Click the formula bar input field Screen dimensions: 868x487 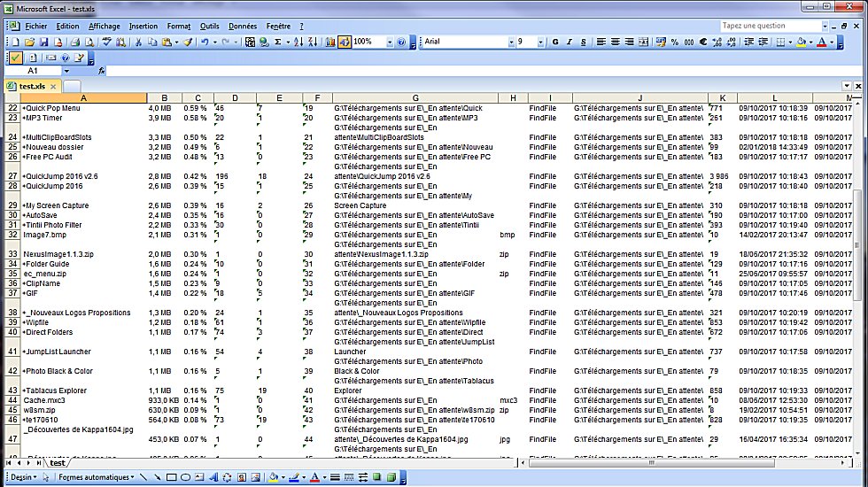(x=484, y=71)
